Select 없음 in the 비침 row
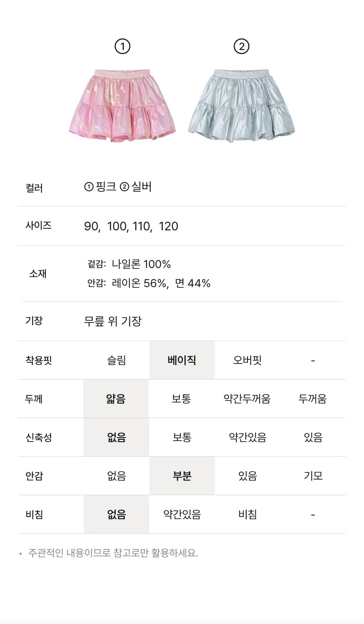Screen dimensions: 364x624 (116, 514)
